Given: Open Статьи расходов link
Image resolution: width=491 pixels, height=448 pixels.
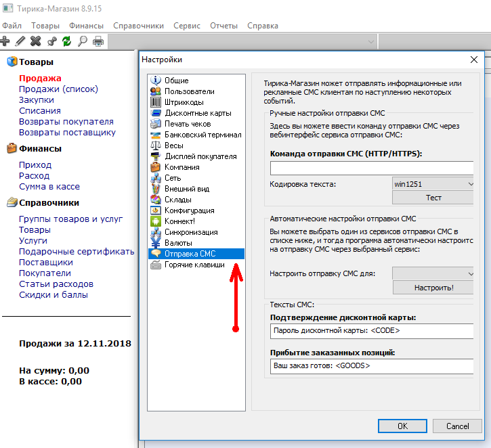Looking at the screenshot, I should click(56, 284).
